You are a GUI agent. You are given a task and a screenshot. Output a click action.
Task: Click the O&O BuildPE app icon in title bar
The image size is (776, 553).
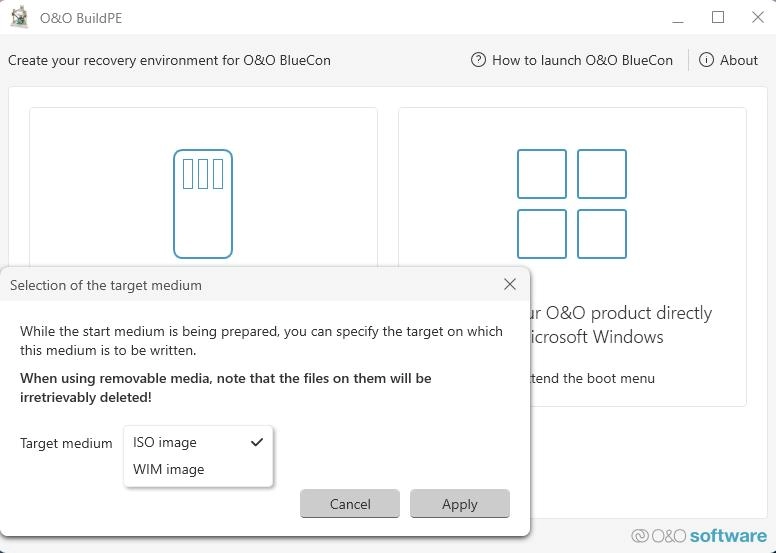click(x=19, y=17)
